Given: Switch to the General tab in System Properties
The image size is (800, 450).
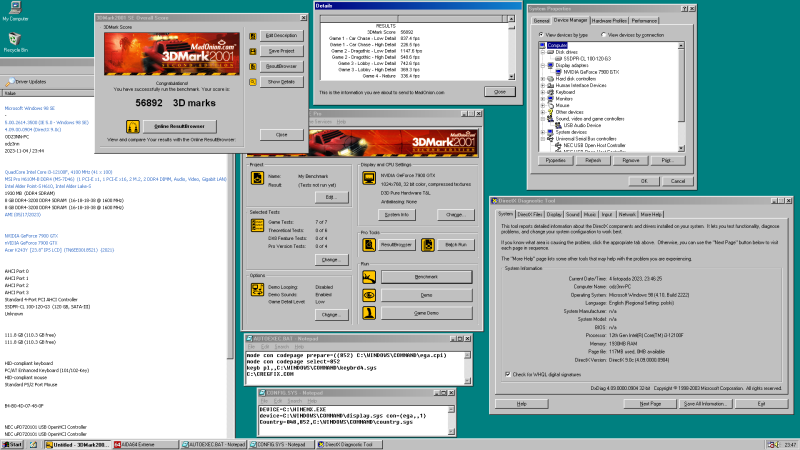Looking at the screenshot, I should pos(541,21).
